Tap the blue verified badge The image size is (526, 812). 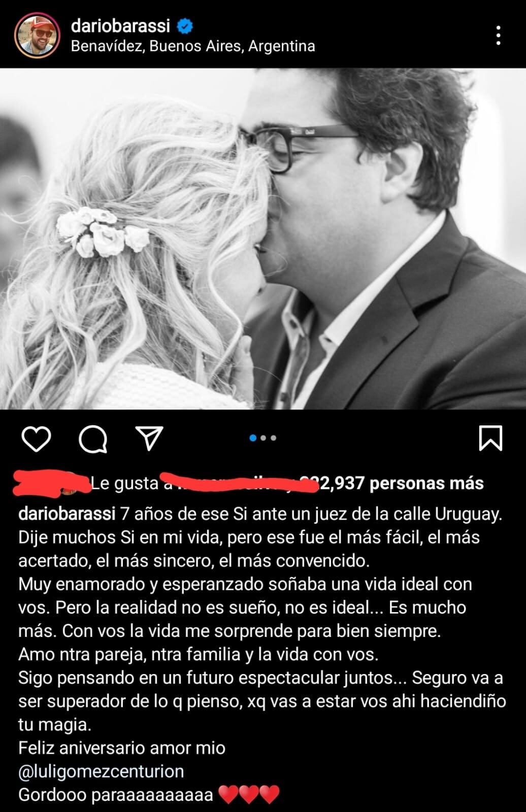[185, 25]
